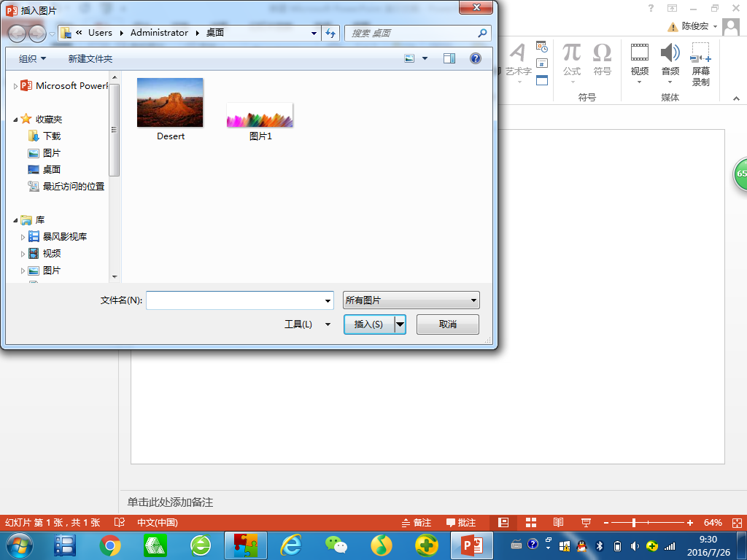The image size is (747, 560).
Task: Open the filename dropdown arrow
Action: [328, 300]
